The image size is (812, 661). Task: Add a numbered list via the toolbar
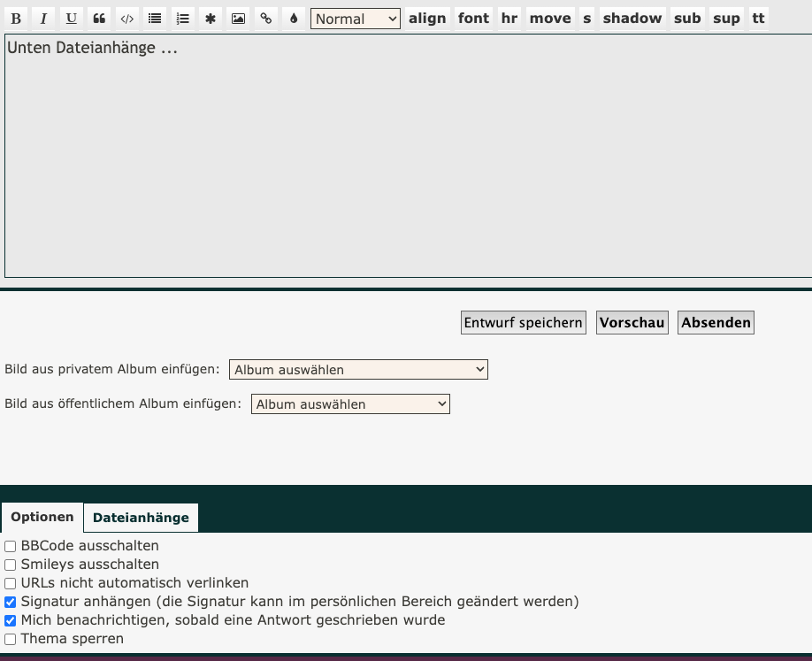pos(183,19)
